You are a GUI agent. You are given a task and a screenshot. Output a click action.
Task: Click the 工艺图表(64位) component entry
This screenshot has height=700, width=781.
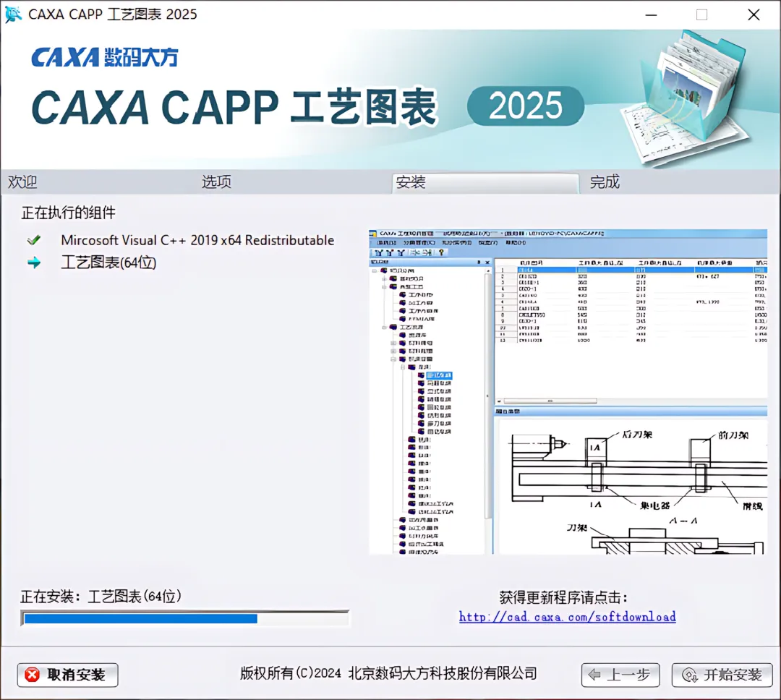click(x=108, y=262)
